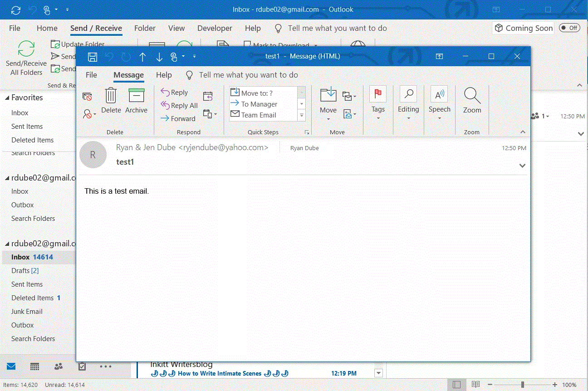Switch to Calendar view in navigation bar
The height and width of the screenshot is (391, 588).
pyautogui.click(x=35, y=367)
